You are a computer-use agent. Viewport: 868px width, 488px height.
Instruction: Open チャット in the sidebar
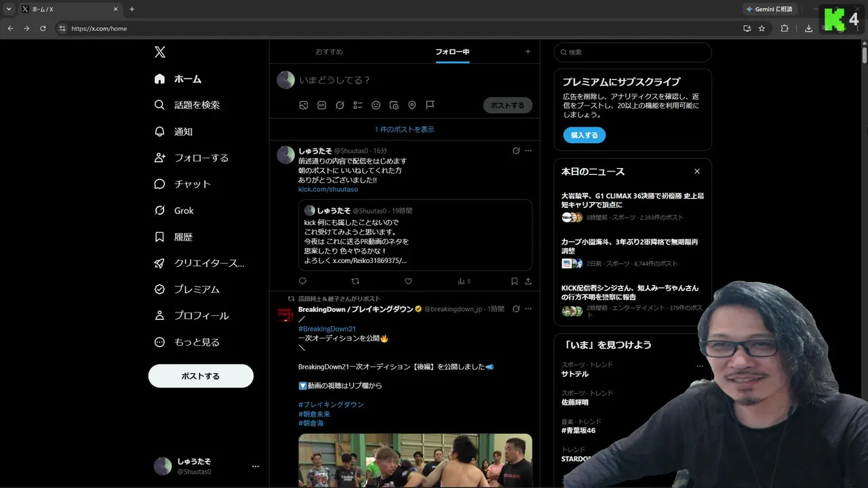pos(182,184)
